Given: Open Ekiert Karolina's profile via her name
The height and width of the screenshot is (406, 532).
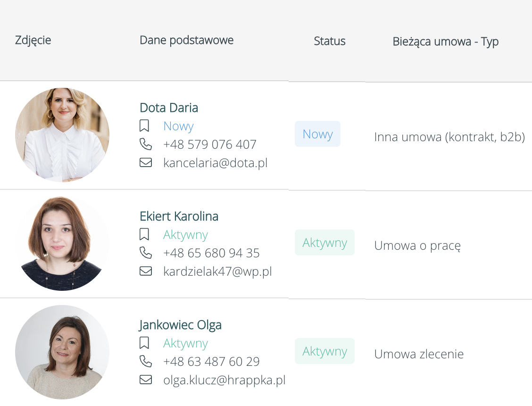Looking at the screenshot, I should 179,216.
